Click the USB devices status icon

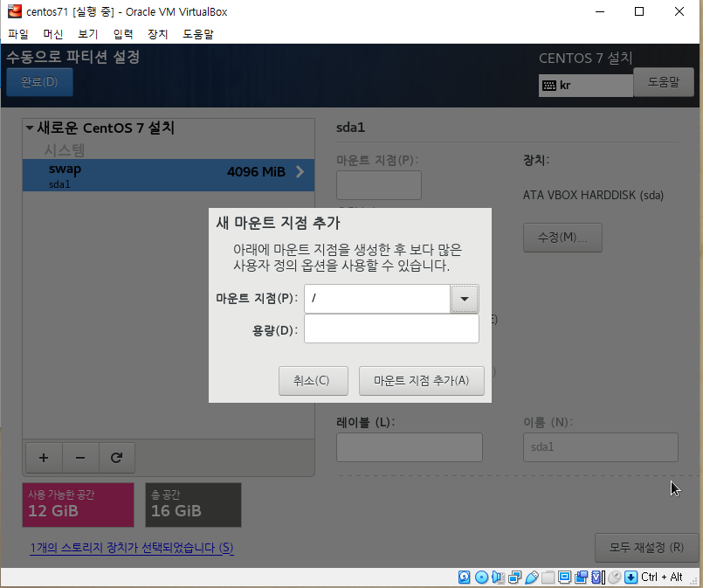[x=531, y=577]
